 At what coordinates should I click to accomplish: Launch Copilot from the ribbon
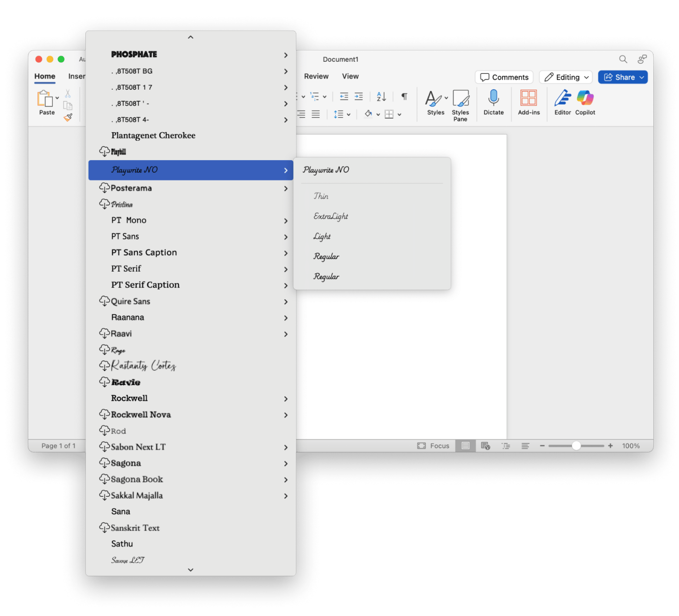[x=585, y=98]
